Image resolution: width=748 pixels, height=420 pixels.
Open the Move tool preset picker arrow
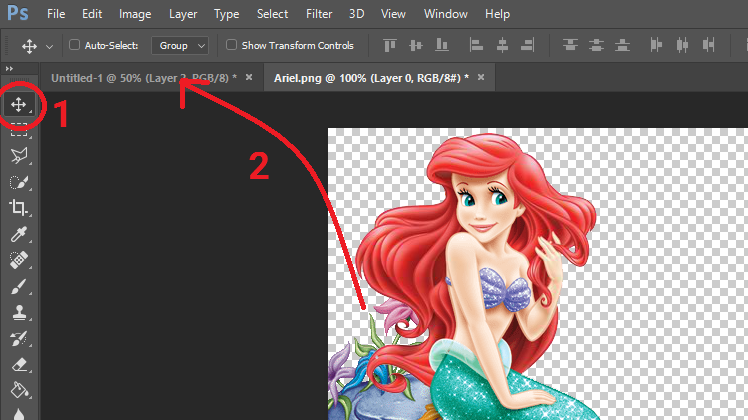[x=49, y=46]
